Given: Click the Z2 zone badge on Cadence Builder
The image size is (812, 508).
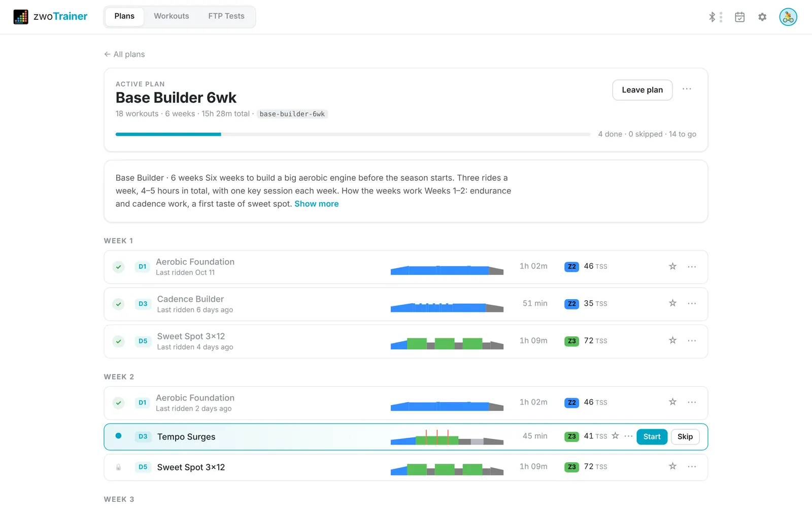Looking at the screenshot, I should pyautogui.click(x=571, y=304).
